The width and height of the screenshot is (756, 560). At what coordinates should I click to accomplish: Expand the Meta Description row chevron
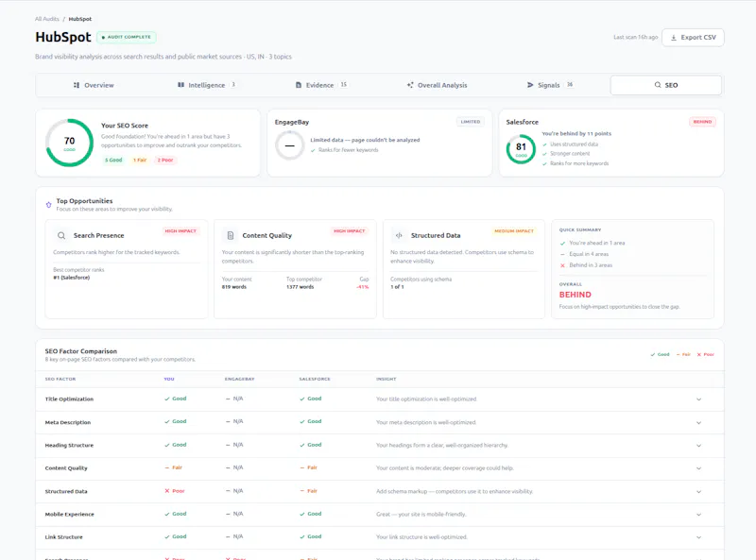(698, 423)
